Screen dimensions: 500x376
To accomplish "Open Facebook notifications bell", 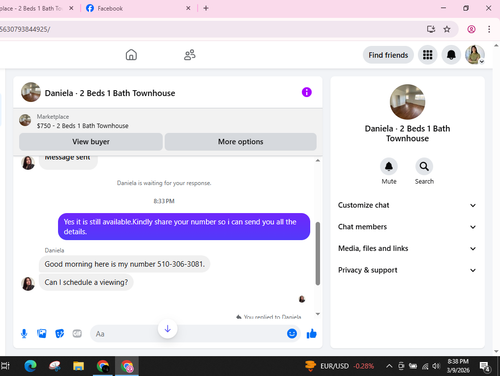I will point(451,55).
